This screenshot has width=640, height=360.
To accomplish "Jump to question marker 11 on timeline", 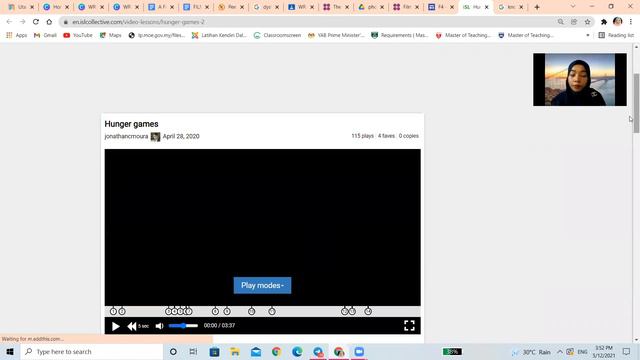I will point(272,311).
